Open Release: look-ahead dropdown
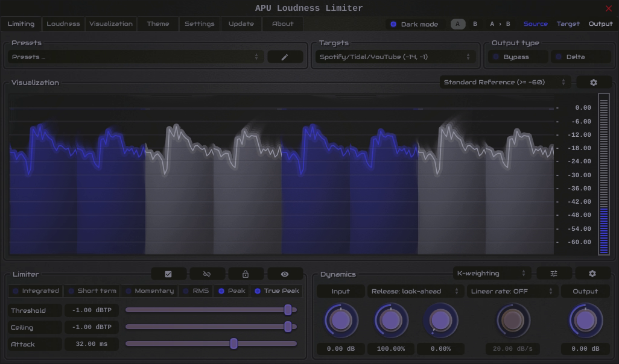The height and width of the screenshot is (364, 619). click(415, 292)
